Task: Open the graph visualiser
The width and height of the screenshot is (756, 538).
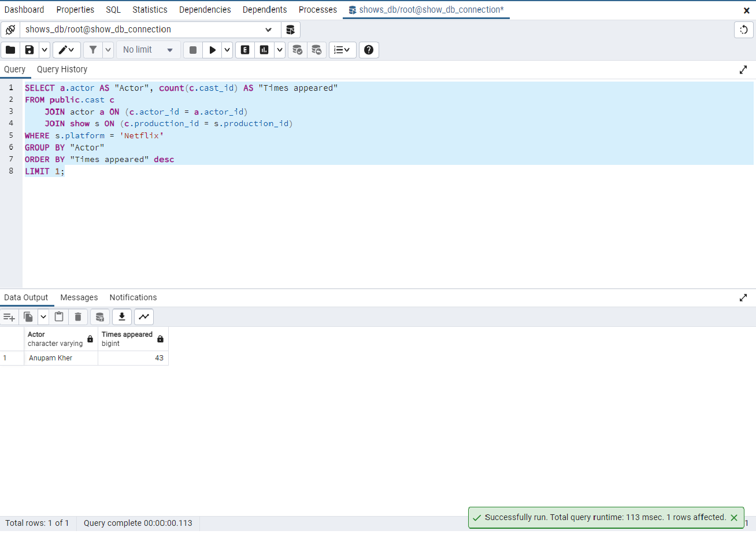Action: pos(143,316)
